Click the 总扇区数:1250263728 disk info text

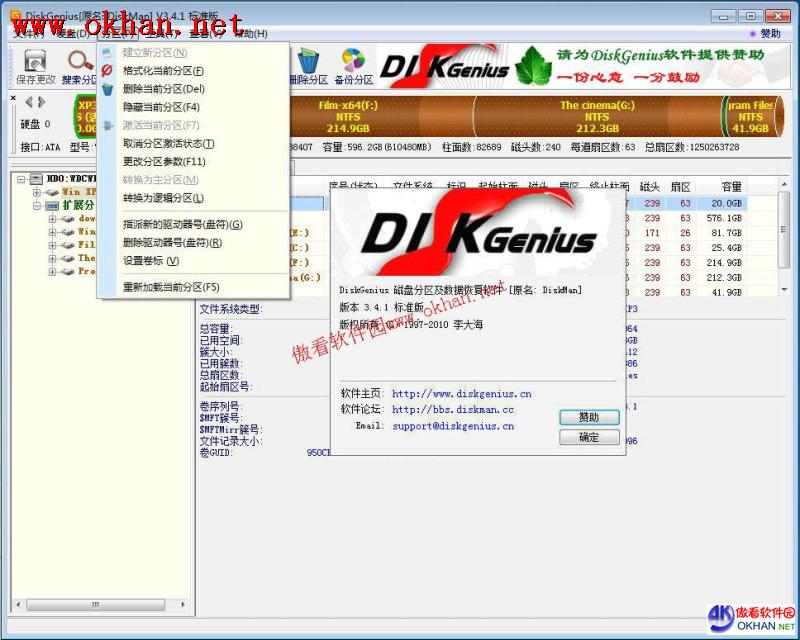692,147
